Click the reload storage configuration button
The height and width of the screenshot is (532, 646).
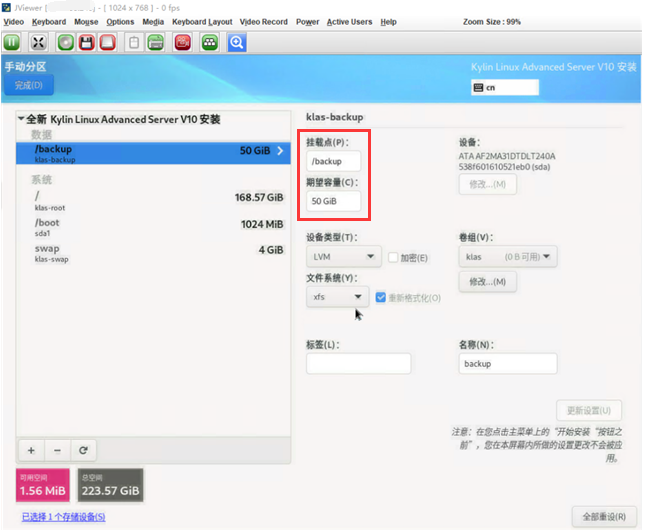83,450
